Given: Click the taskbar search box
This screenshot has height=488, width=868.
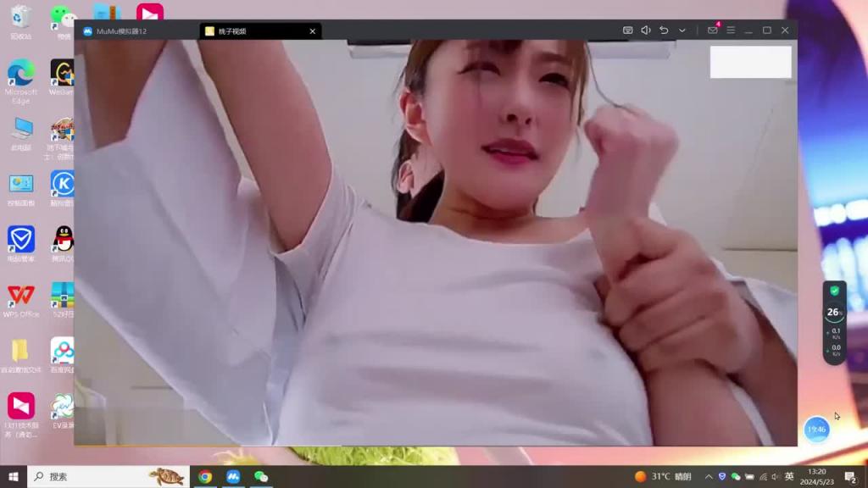Looking at the screenshot, I should (108, 476).
